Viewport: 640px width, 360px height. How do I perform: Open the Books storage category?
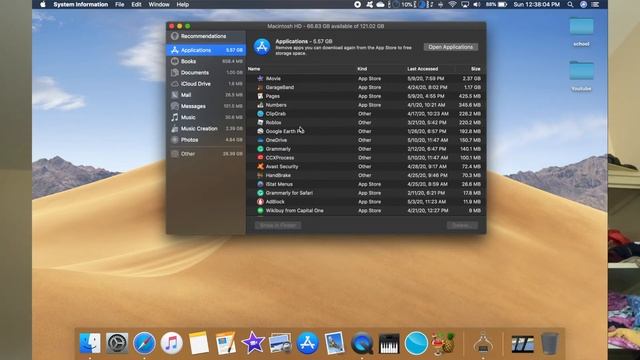click(206, 61)
